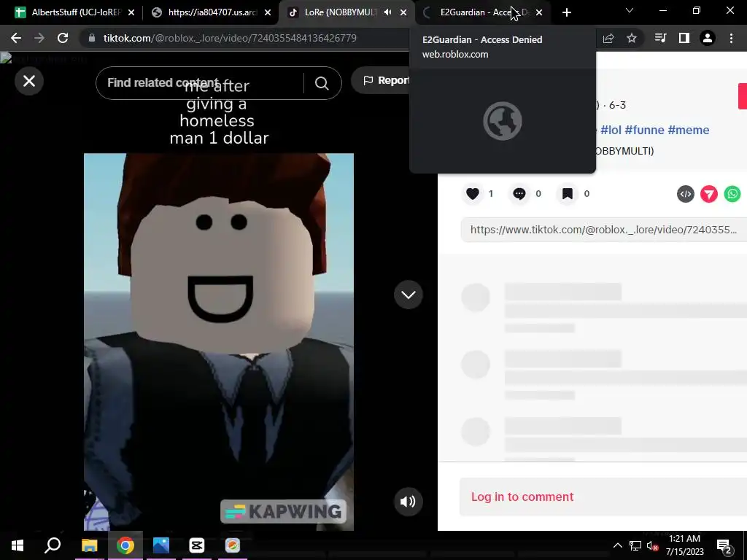Open Windows taskbar search
This screenshot has height=560, width=747.
[53, 545]
